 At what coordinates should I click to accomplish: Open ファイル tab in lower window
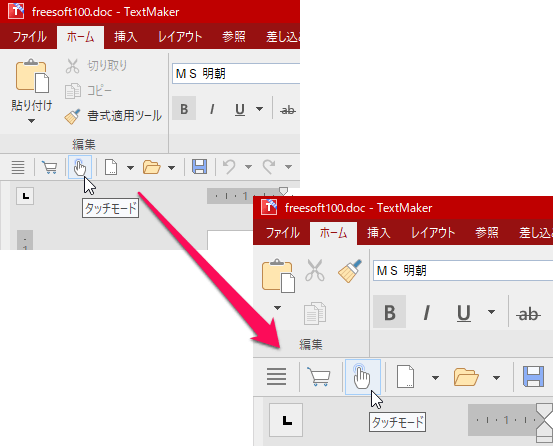point(282,233)
